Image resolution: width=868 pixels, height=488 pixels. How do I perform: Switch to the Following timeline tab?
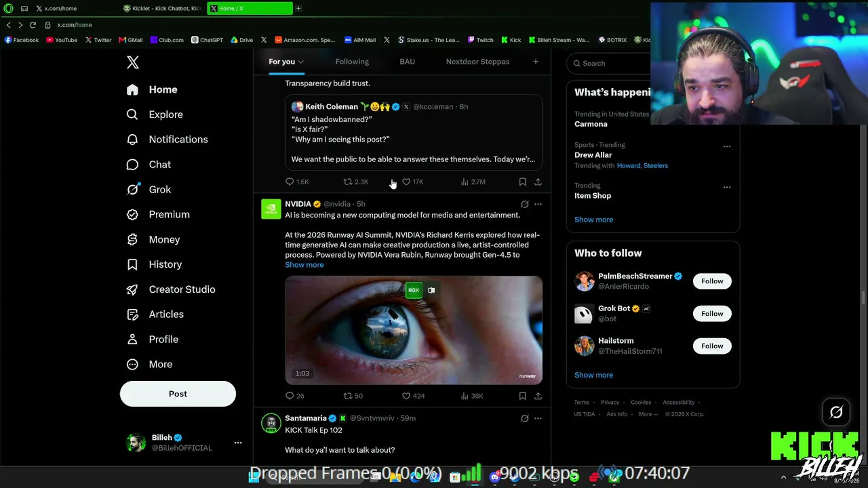[352, 62]
